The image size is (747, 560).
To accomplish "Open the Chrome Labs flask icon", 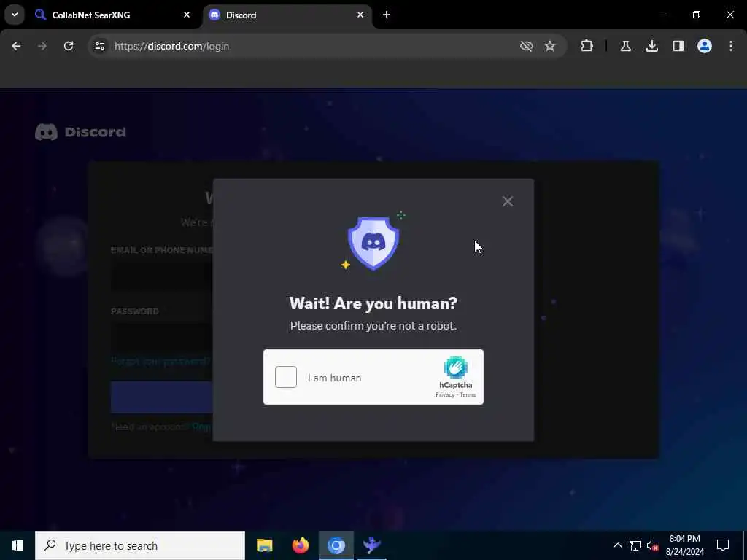I will pos(625,46).
